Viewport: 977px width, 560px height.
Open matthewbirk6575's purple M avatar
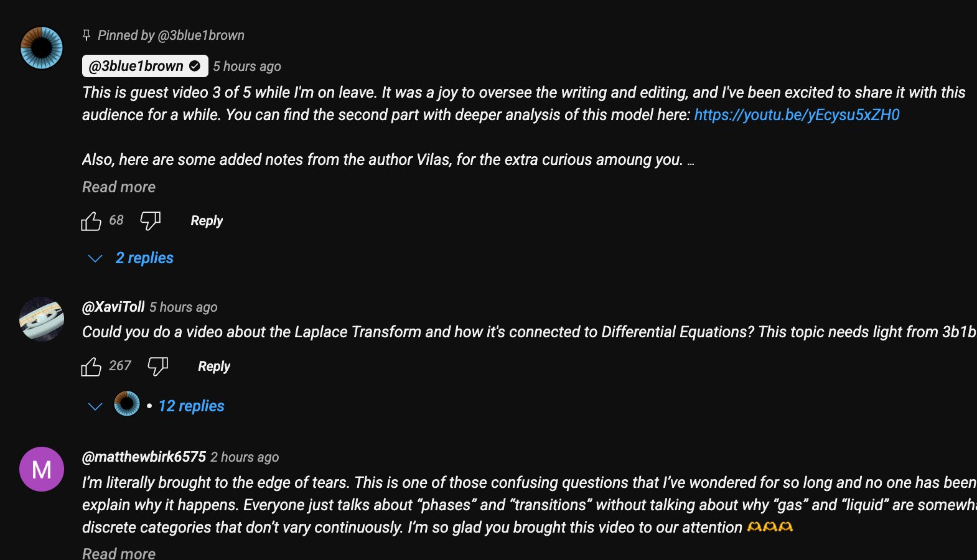(42, 469)
